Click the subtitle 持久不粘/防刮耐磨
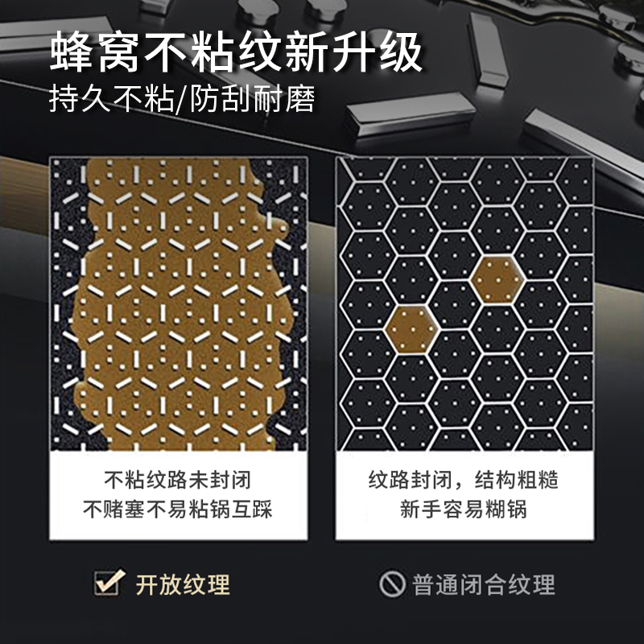Viewport: 644px width, 644px height. (x=182, y=99)
